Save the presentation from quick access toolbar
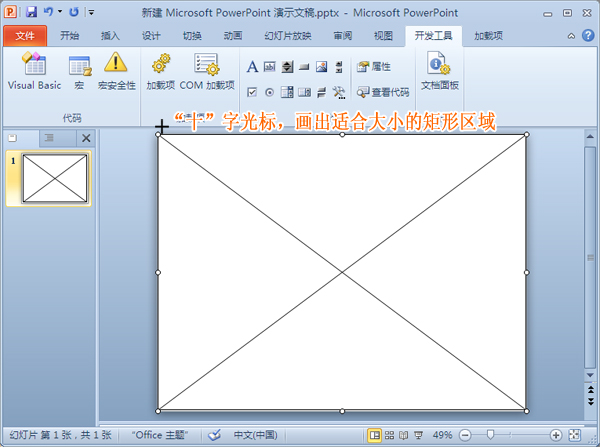The width and height of the screenshot is (600, 447). (31, 12)
